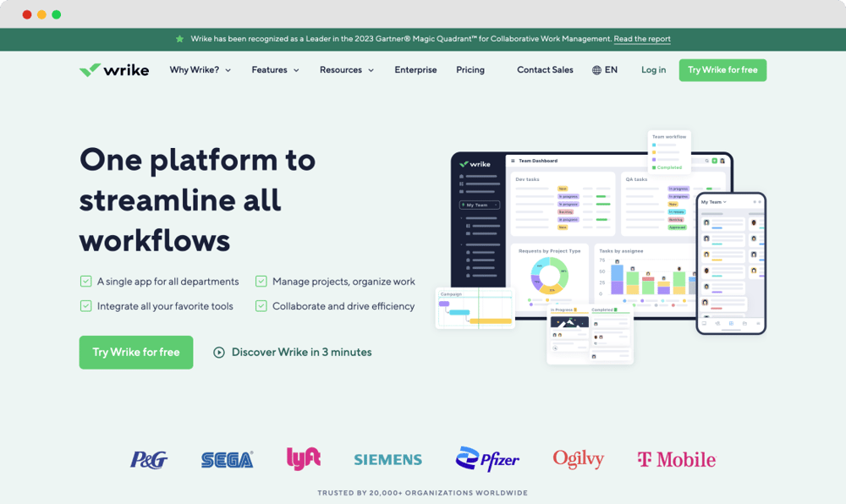846x504 pixels.
Task: Click the donut chart in dashboard preview
Action: (550, 276)
